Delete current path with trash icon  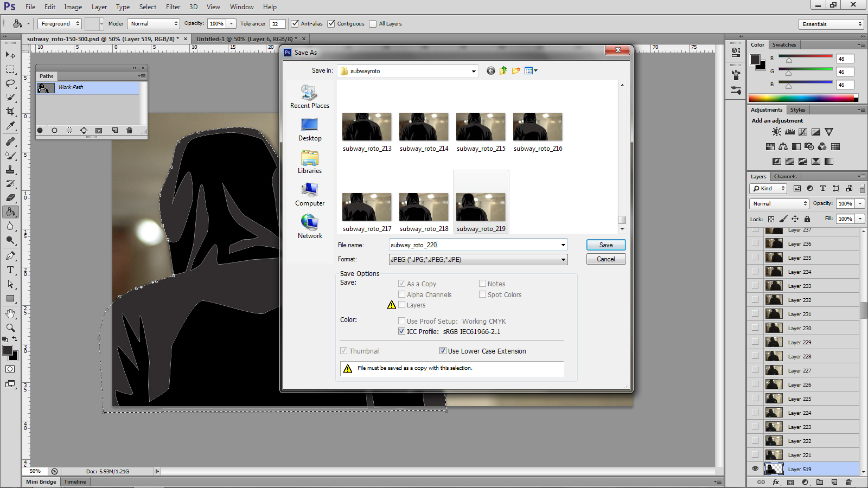129,131
